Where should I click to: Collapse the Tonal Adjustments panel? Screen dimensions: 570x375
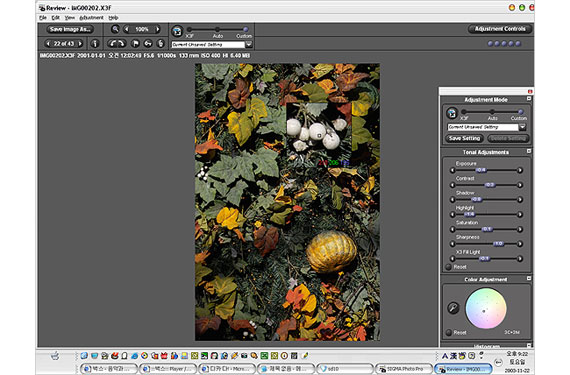(x=529, y=151)
